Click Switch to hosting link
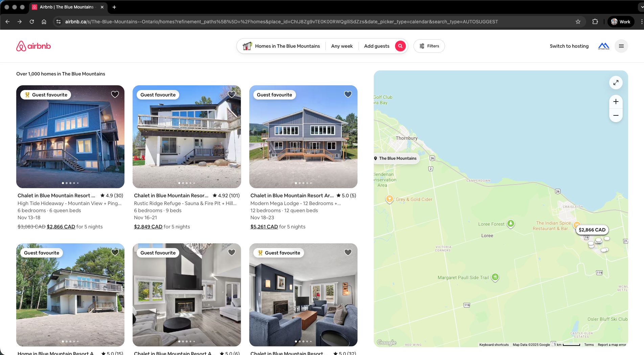The image size is (644, 355). [569, 46]
